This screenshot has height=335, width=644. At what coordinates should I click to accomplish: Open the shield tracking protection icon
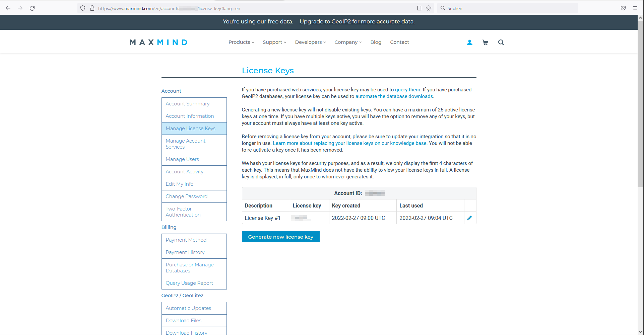83,8
